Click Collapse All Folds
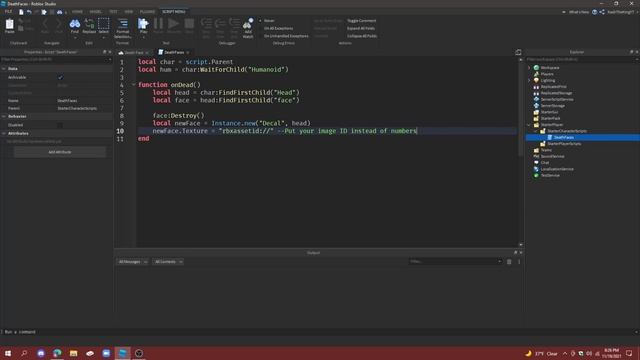 click(x=362, y=36)
